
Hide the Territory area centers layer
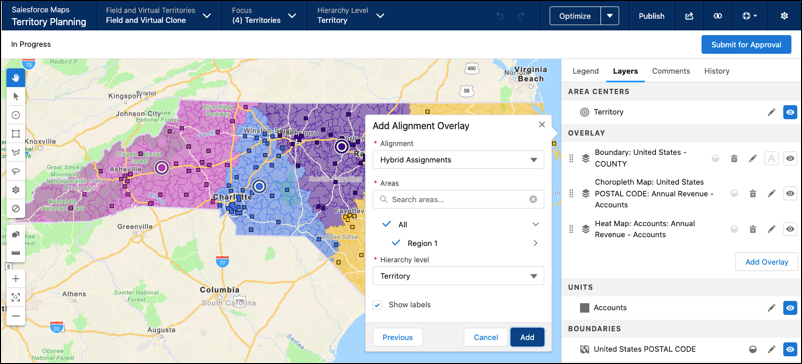(x=790, y=112)
